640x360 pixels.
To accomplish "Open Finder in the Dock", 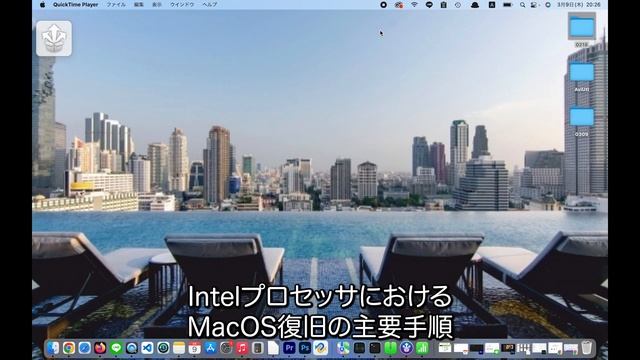I will pos(53,348).
